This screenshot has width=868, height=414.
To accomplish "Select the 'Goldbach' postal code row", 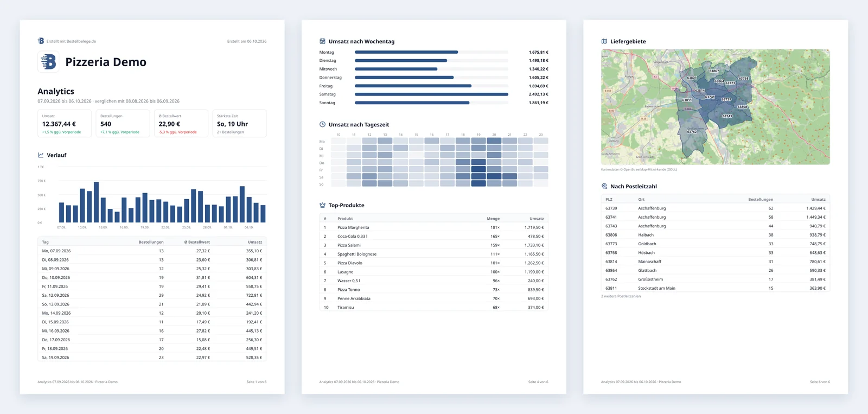I will (x=716, y=244).
